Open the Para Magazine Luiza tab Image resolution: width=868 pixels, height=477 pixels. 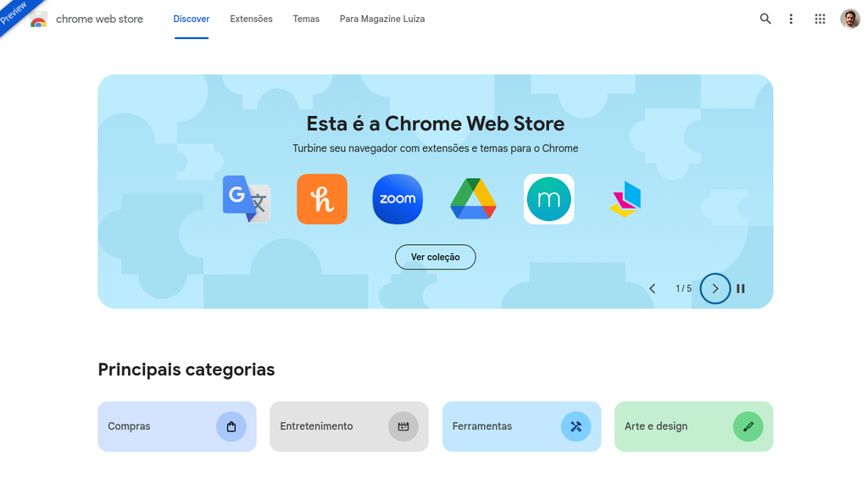382,19
